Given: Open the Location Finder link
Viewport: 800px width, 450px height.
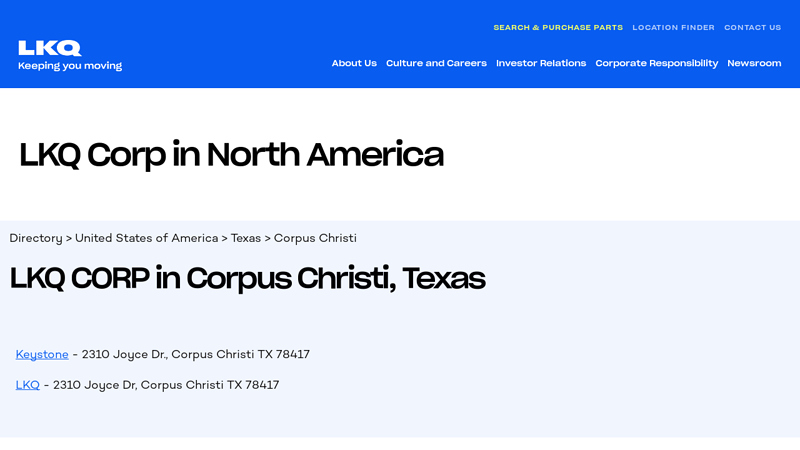Looking at the screenshot, I should pos(673,28).
